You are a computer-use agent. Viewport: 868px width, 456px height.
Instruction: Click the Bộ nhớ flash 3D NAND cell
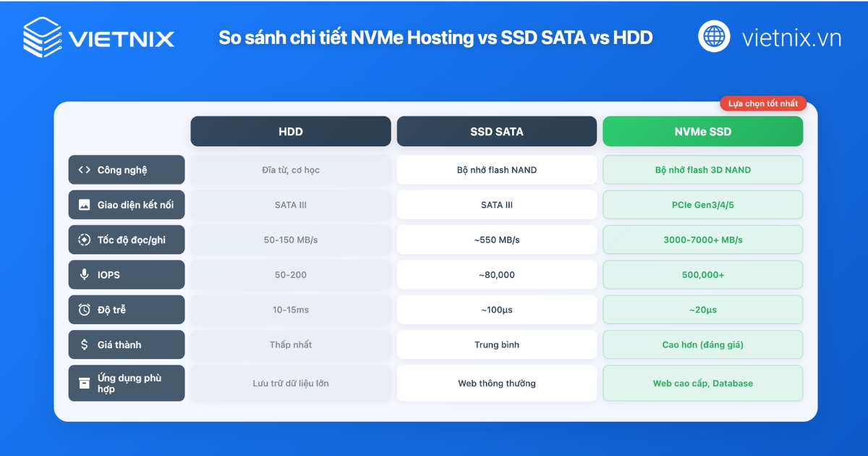point(702,169)
